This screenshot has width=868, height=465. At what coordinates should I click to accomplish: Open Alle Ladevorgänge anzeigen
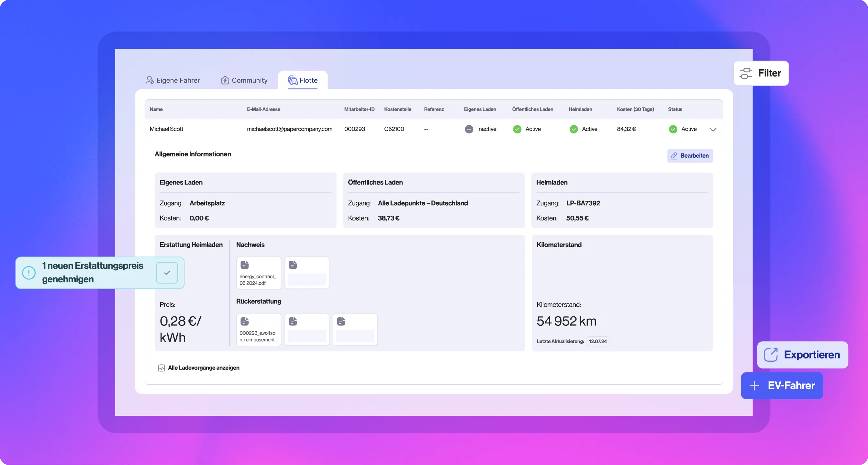pyautogui.click(x=203, y=368)
